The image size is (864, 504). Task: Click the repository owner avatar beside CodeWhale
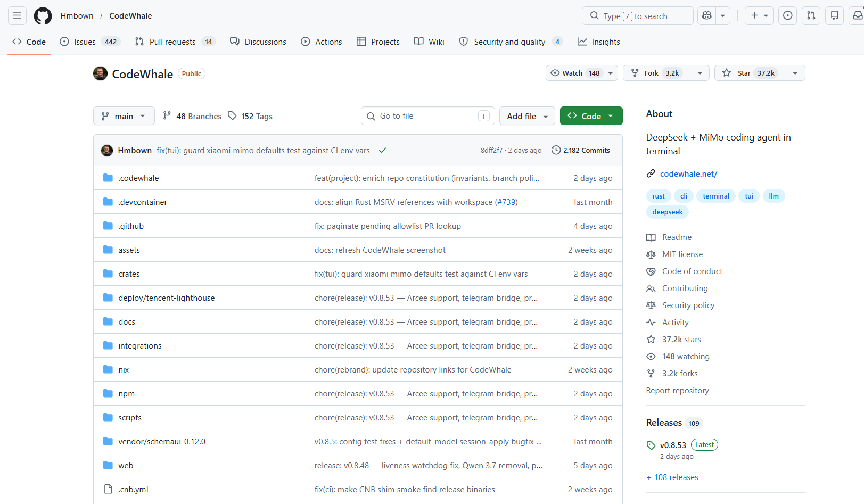[x=100, y=73]
